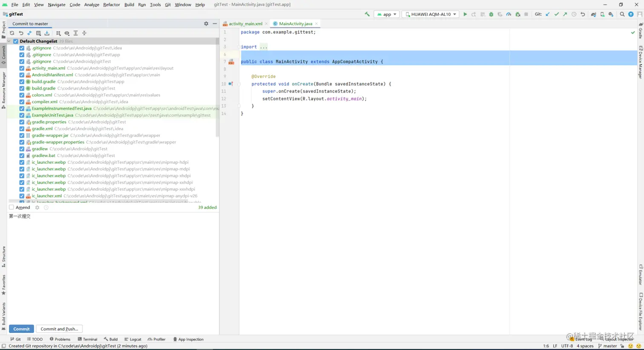Click the blue update arrow icon

[631, 14]
